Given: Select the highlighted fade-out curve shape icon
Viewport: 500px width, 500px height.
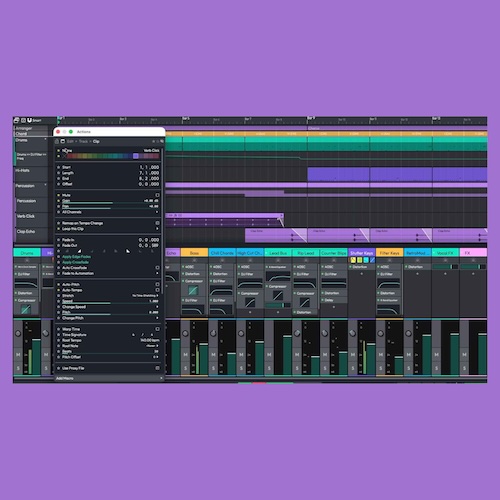Looking at the screenshot, I should click(x=128, y=251).
